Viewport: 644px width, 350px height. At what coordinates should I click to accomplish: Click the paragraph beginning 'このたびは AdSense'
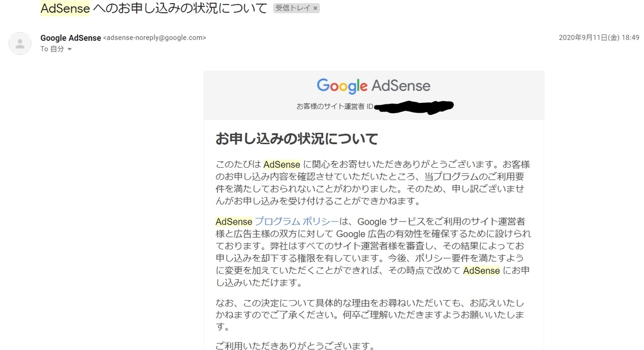point(372,183)
